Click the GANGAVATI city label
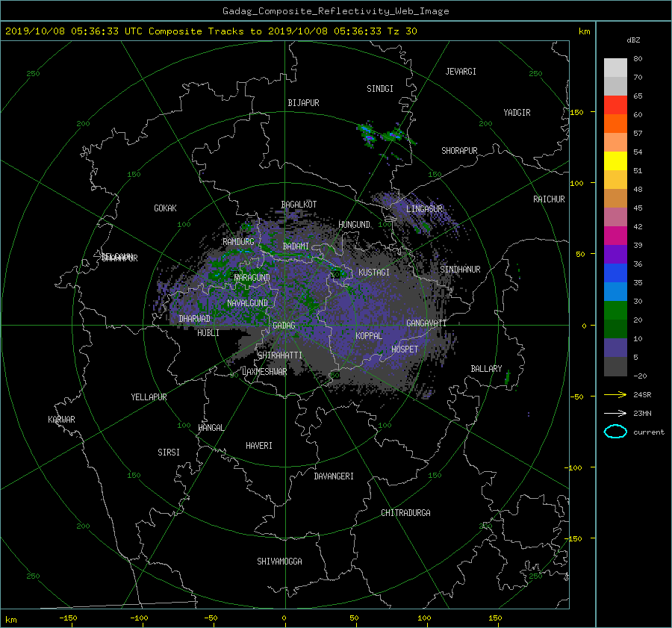This screenshot has width=672, height=628. point(426,323)
